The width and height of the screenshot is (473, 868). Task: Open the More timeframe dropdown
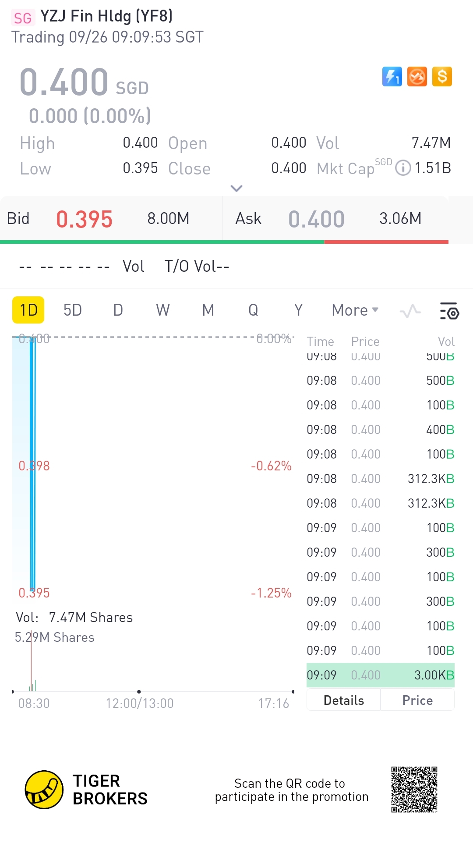coord(355,310)
